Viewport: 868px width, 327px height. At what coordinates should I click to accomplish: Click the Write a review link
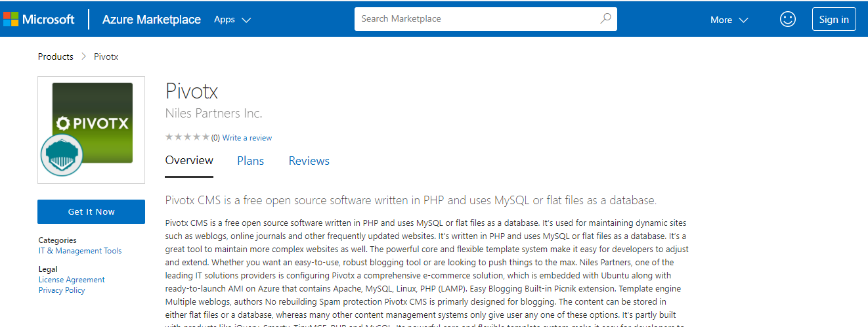(247, 138)
